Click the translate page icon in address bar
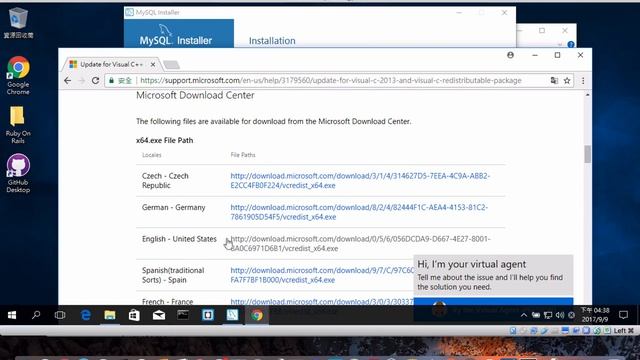The width and height of the screenshot is (640, 360). [x=554, y=80]
